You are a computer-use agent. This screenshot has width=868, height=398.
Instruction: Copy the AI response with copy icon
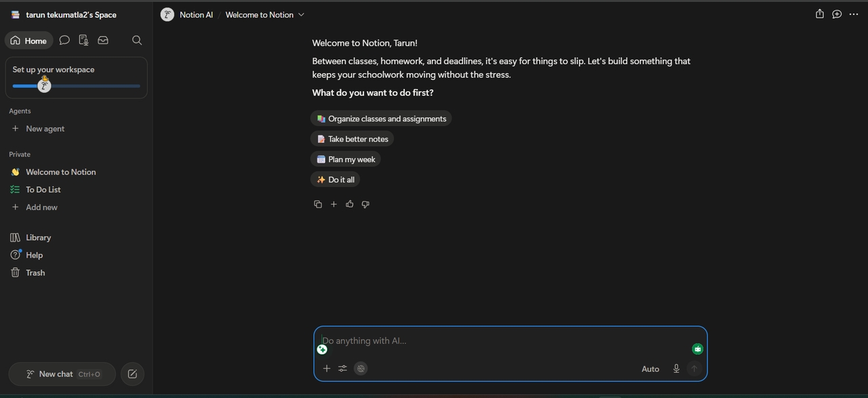coord(317,204)
